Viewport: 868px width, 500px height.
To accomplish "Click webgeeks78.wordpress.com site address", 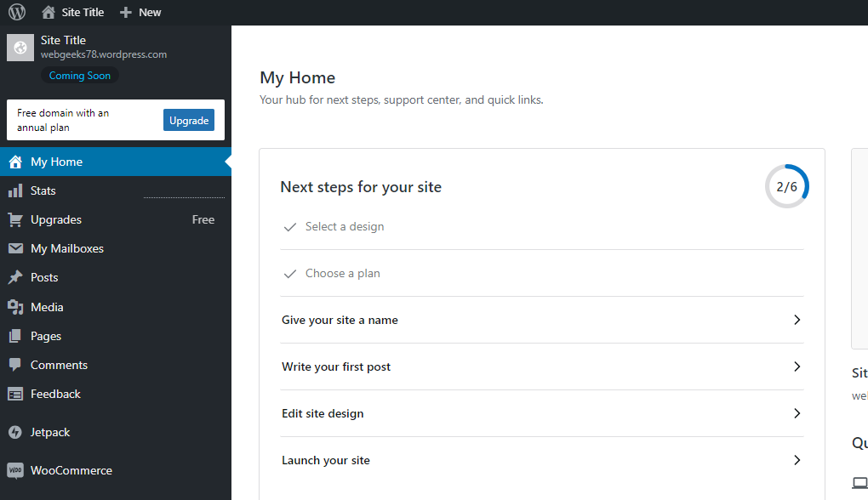I will pyautogui.click(x=104, y=54).
